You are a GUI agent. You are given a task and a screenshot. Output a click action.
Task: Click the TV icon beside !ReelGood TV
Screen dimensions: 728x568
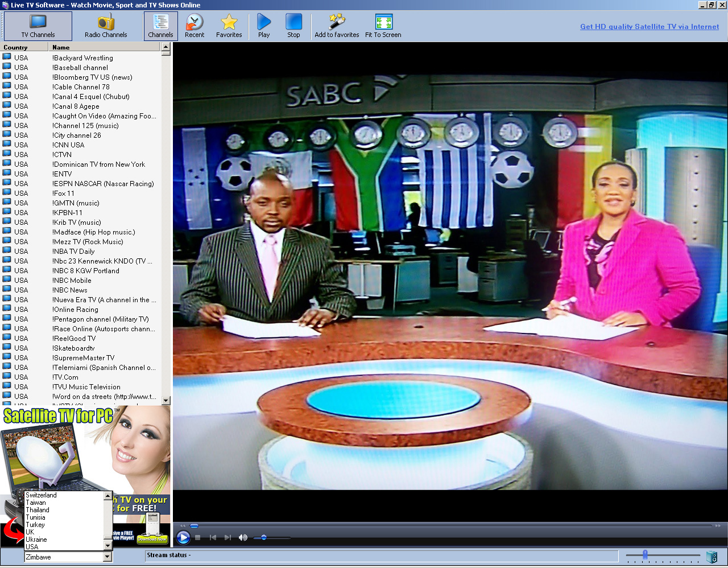point(7,338)
